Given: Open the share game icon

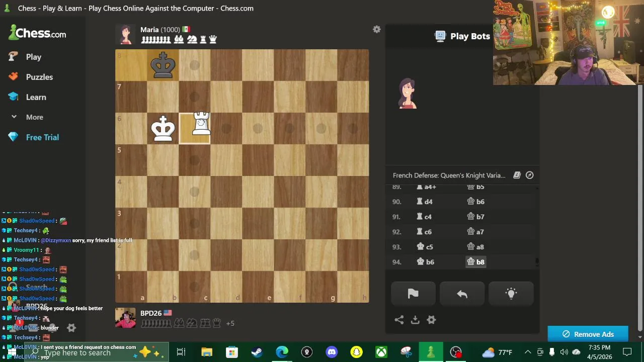Looking at the screenshot, I should (x=399, y=320).
